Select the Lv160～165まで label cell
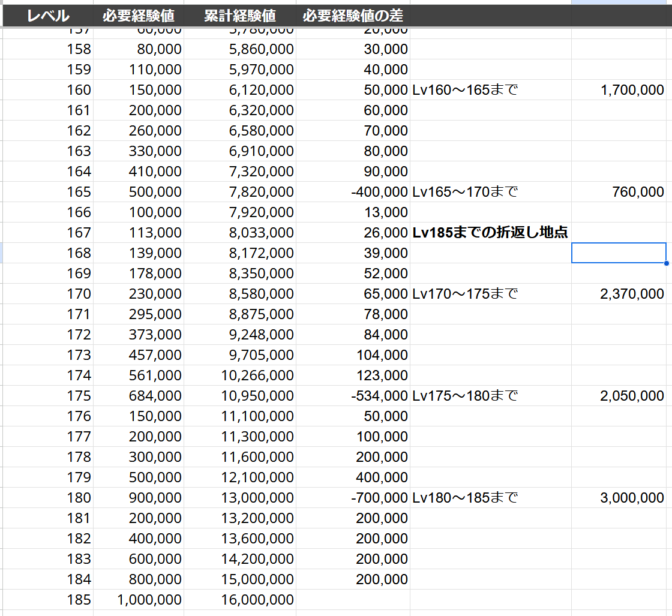This screenshot has height=616, width=672. [x=490, y=90]
